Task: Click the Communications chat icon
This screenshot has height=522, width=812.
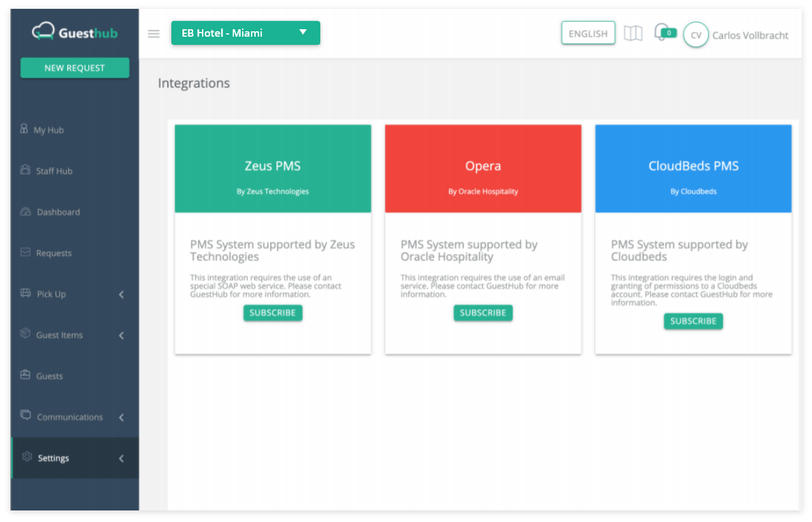Action: tap(25, 415)
